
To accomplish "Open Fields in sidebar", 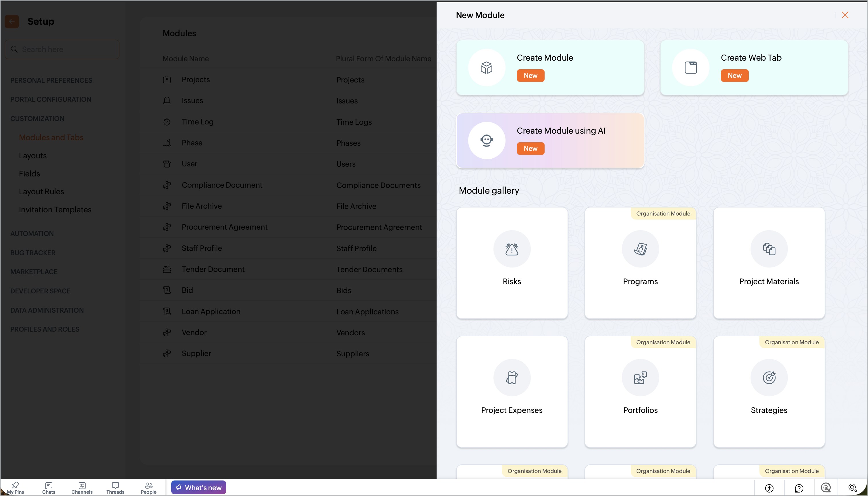I will pos(30,174).
